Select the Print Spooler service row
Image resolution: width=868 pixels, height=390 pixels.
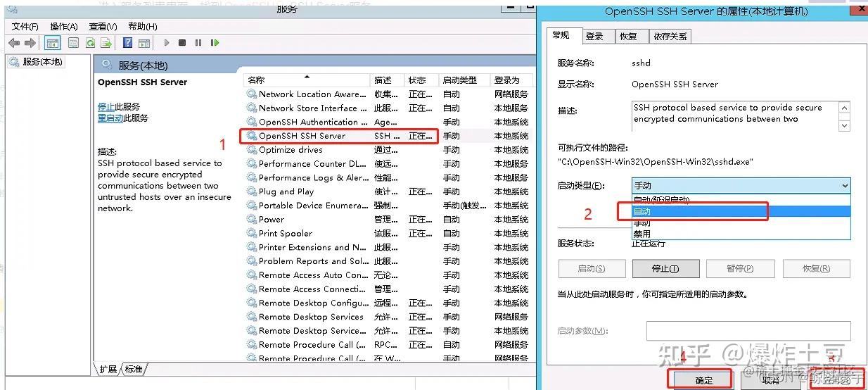(x=388, y=233)
